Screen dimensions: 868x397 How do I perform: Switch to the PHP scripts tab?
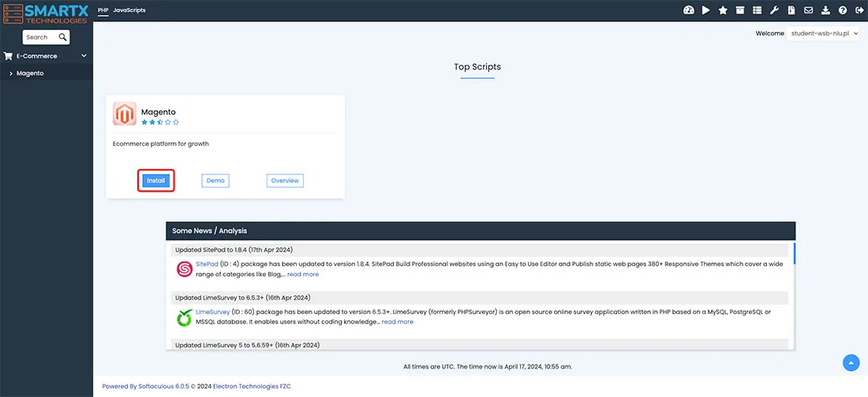103,10
